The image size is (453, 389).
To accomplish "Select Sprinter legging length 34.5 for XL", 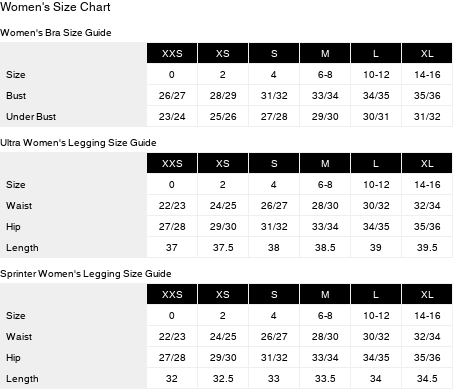I will (x=427, y=379).
